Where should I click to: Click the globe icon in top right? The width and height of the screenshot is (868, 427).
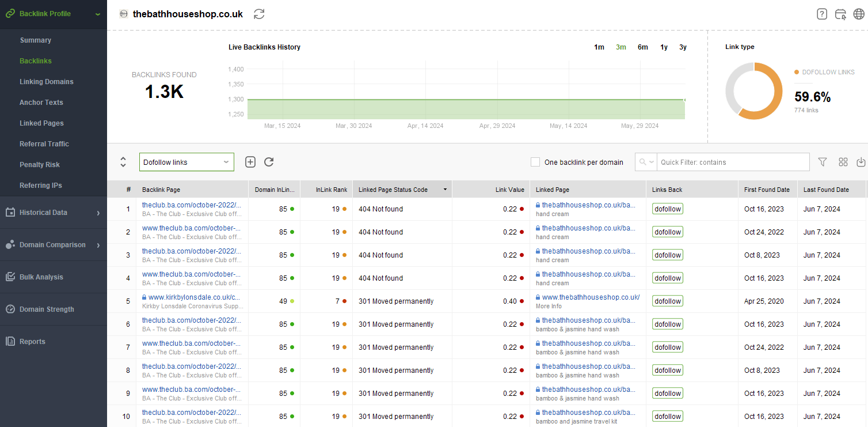(x=859, y=14)
